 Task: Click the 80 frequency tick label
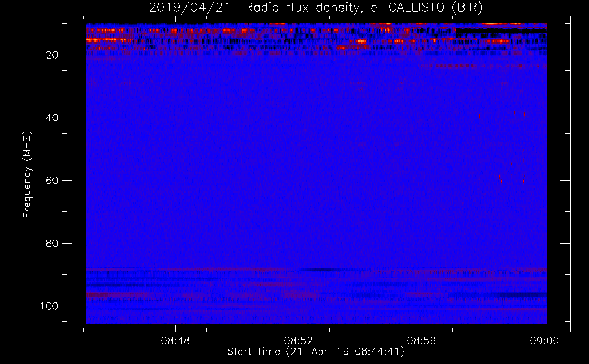(x=52, y=243)
